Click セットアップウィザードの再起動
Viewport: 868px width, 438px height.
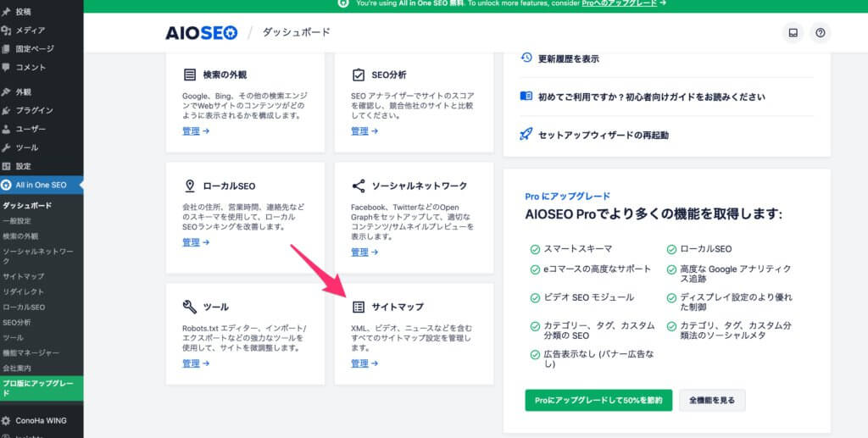604,135
